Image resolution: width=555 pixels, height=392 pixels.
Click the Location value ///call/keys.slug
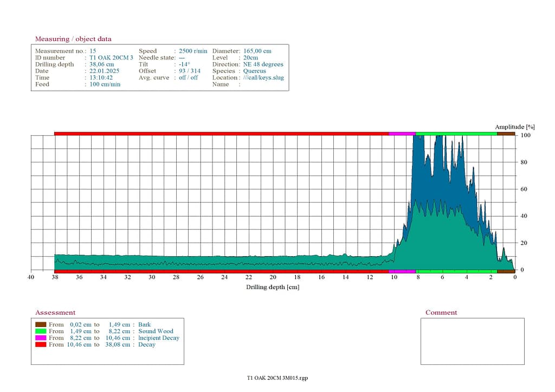coord(263,77)
